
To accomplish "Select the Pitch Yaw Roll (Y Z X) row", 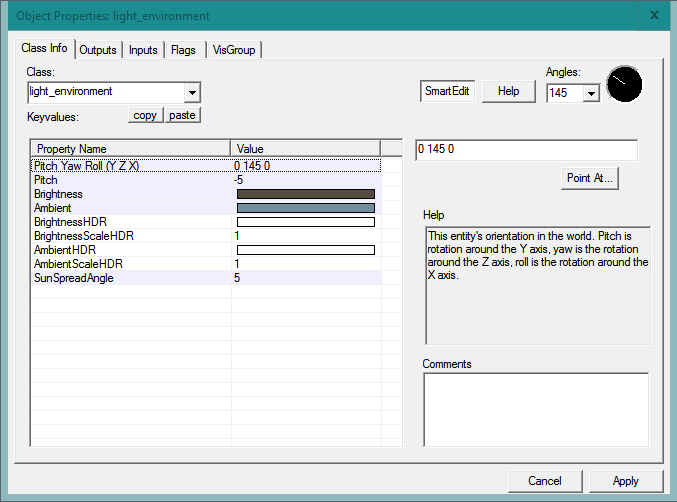I will [206, 166].
